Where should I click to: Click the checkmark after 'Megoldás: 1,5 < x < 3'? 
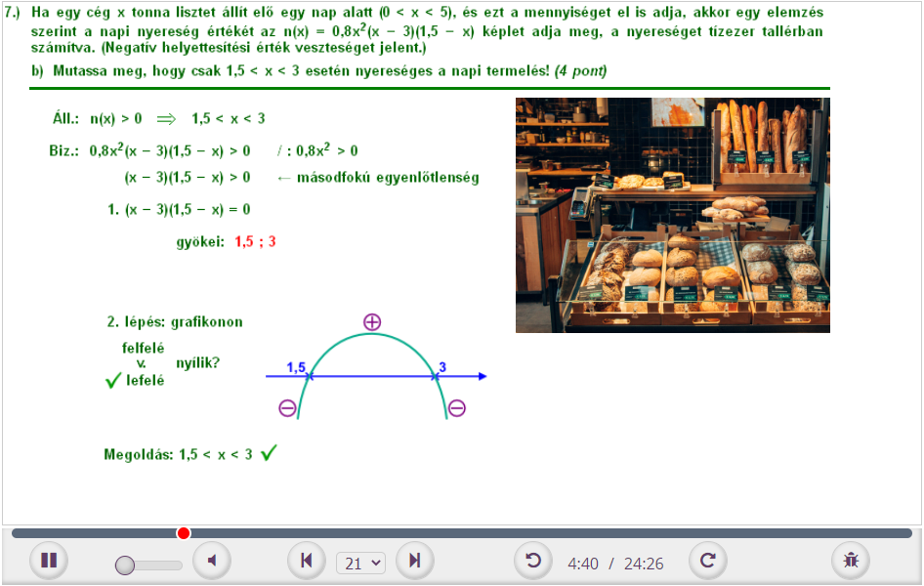(x=269, y=453)
